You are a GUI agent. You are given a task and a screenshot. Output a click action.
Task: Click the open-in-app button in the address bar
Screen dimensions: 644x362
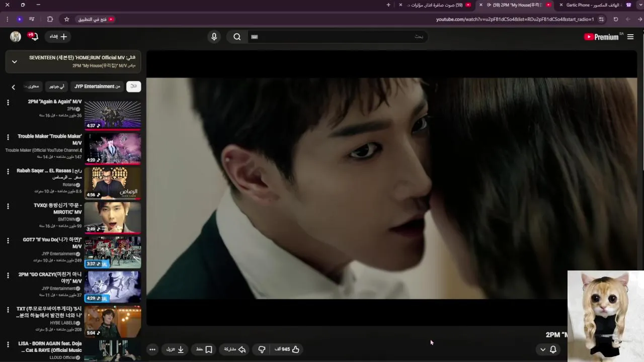point(95,19)
